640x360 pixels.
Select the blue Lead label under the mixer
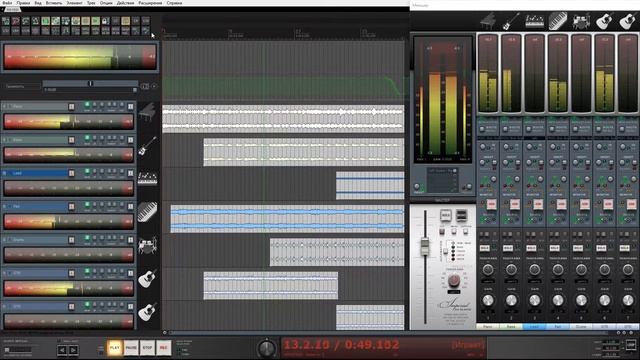534,327
